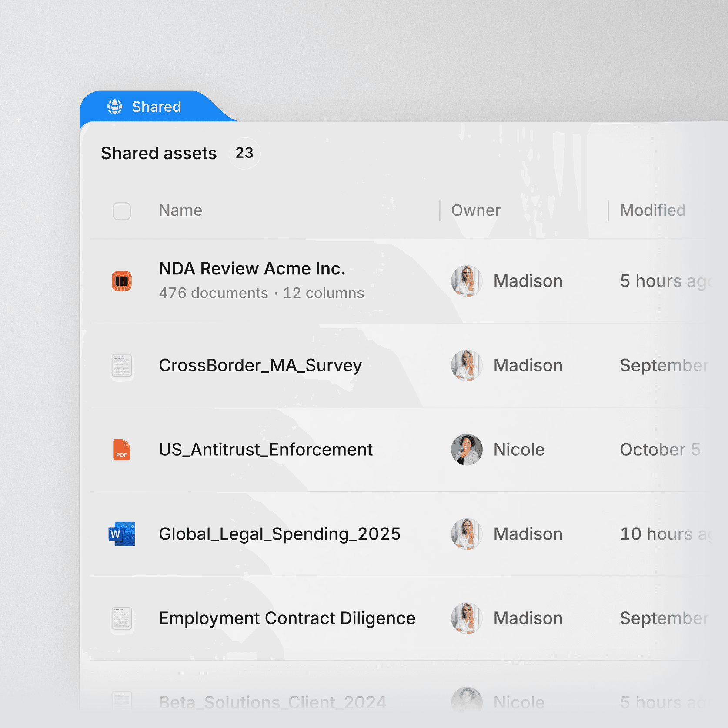Sort by the Name column header
728x728 pixels.
point(180,210)
